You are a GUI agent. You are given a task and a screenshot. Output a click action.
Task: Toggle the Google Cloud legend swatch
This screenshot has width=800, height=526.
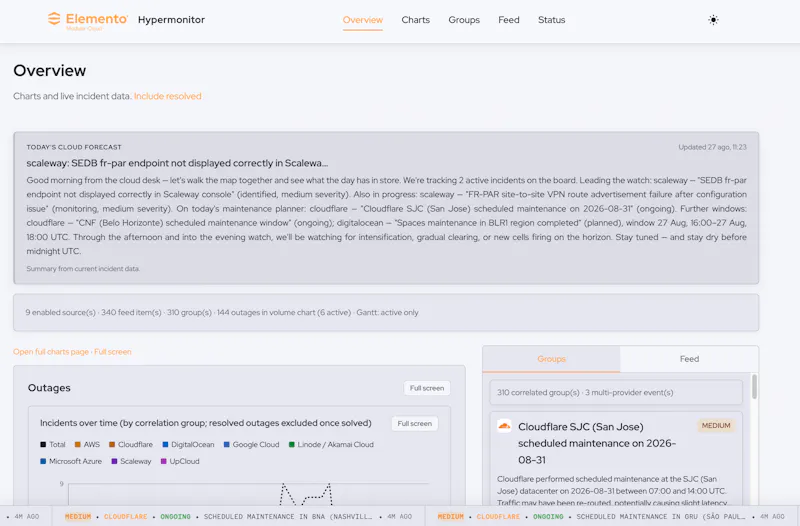[x=227, y=445]
